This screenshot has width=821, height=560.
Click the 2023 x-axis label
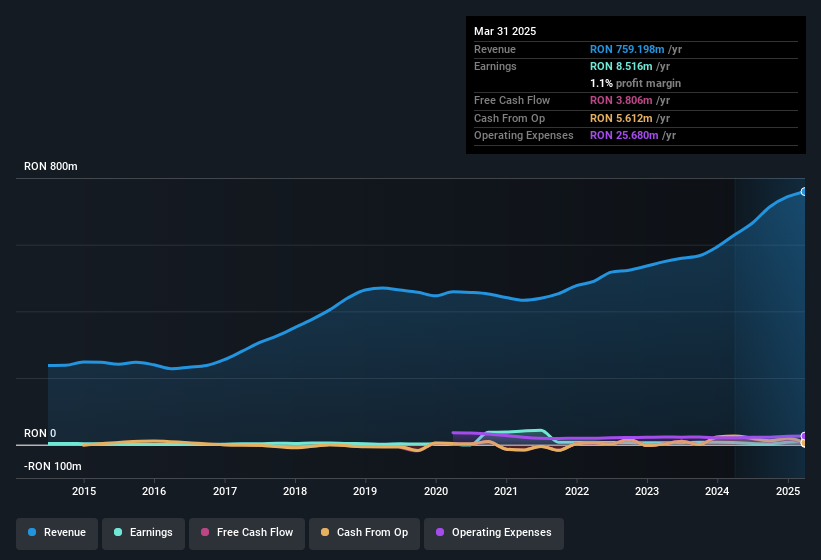click(647, 491)
